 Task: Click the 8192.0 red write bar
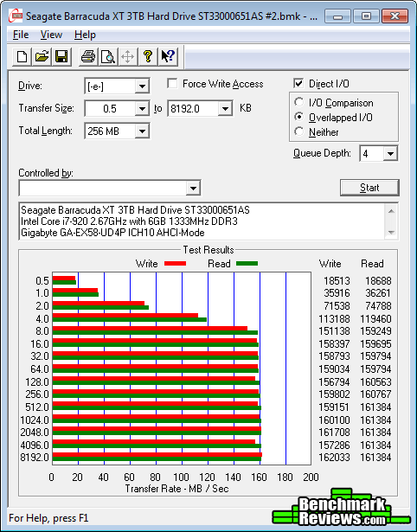tap(157, 455)
